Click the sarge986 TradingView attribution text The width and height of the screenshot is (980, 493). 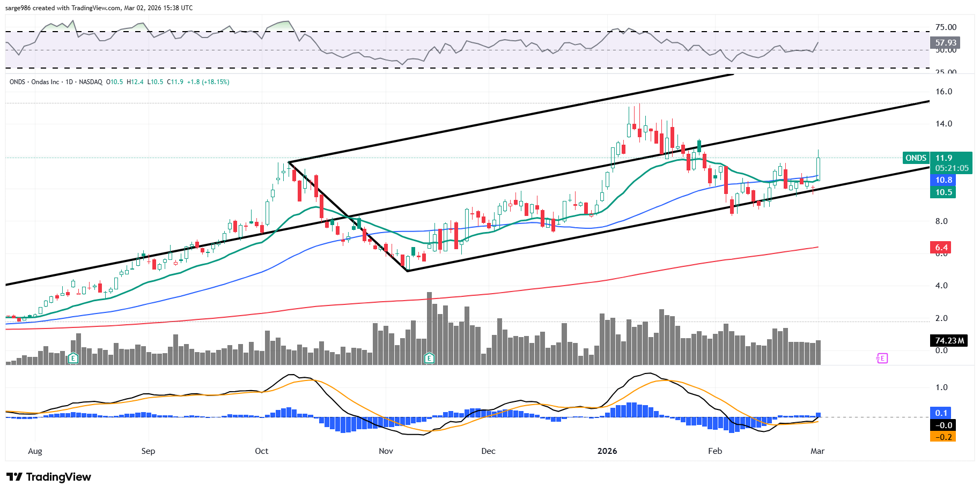[99, 8]
